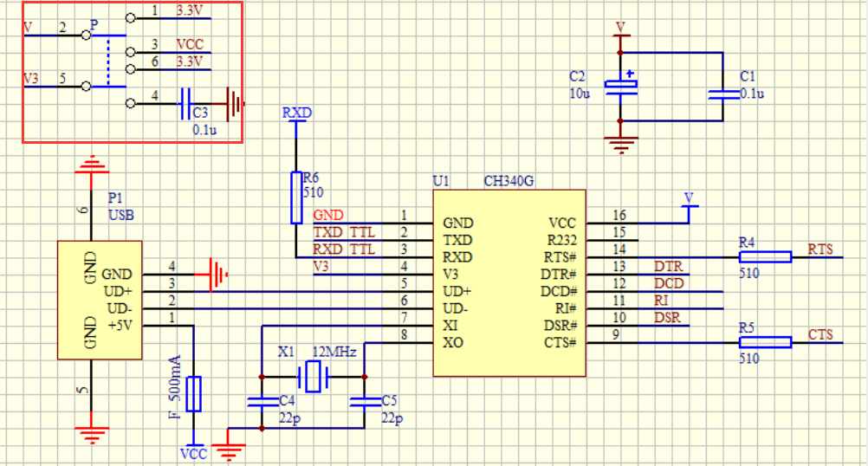The height and width of the screenshot is (466, 868).
Task: Click the 3.3V label on switch pin 6
Action: (x=190, y=61)
